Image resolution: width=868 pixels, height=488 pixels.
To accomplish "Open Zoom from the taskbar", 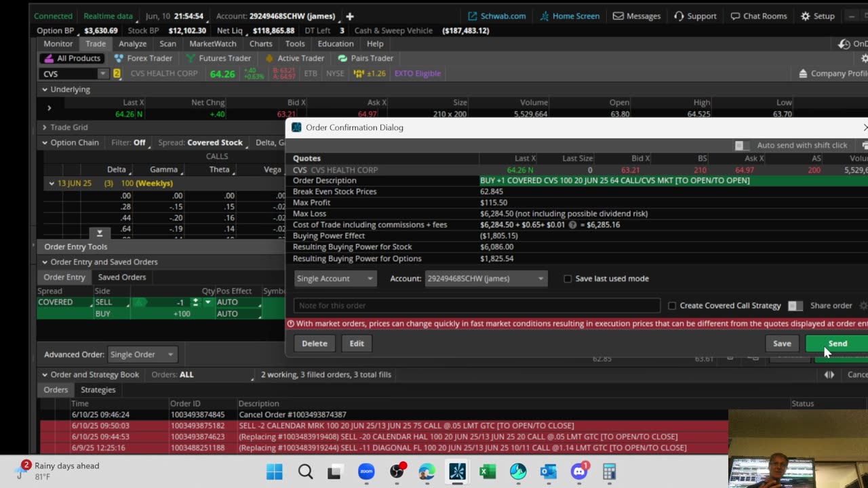I will tap(366, 472).
